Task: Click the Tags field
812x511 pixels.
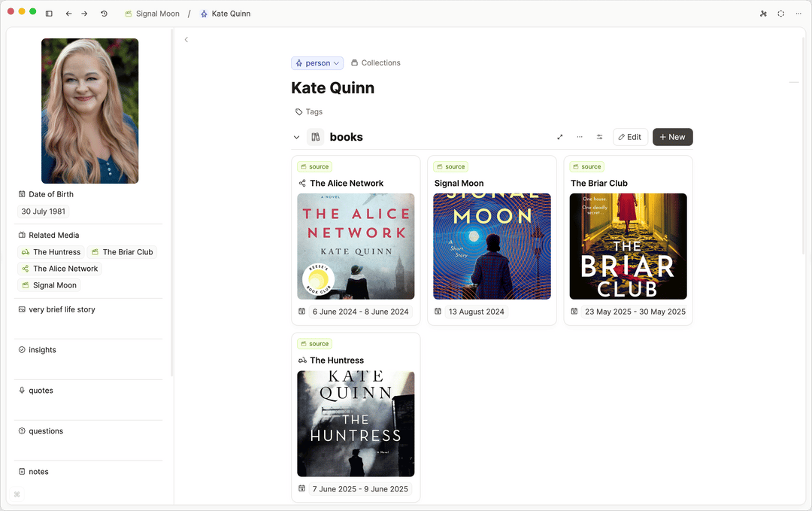Action: [x=309, y=111]
